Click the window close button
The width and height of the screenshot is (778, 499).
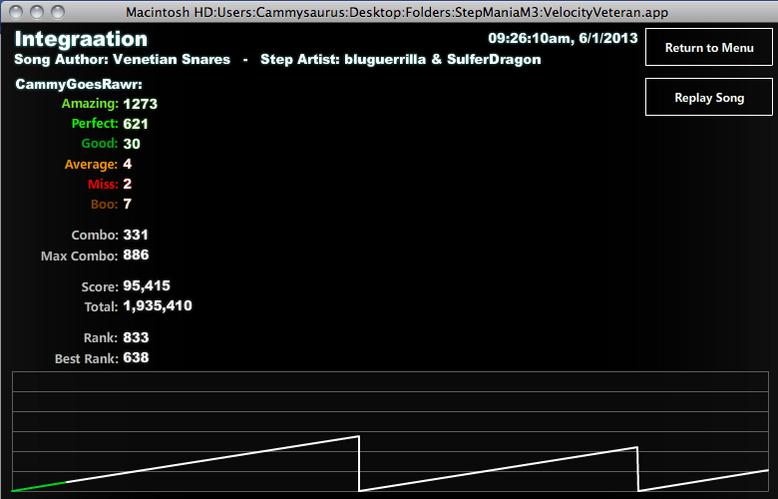(16, 11)
